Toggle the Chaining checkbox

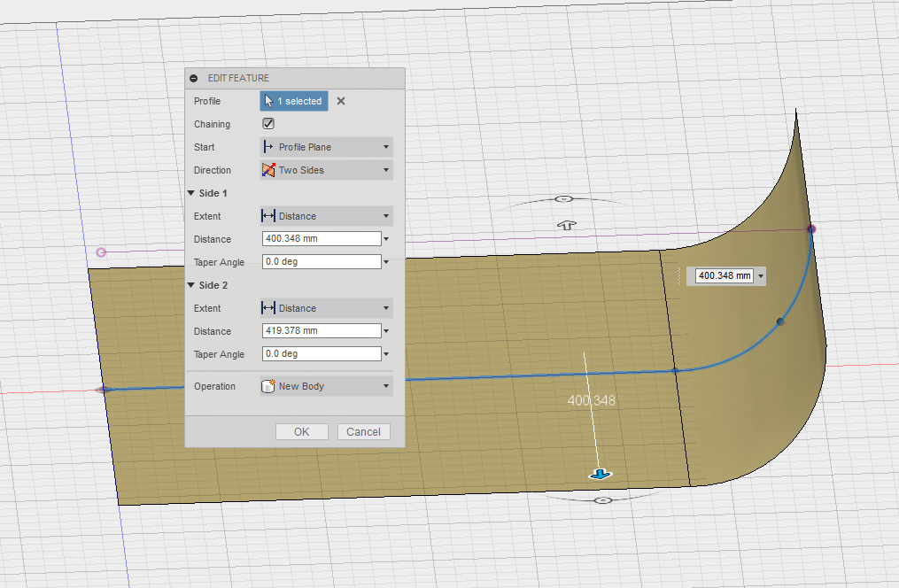pos(268,124)
